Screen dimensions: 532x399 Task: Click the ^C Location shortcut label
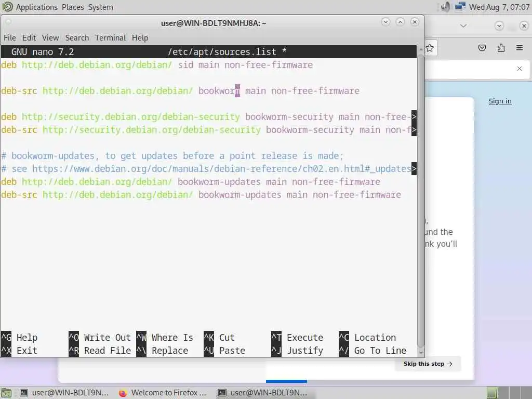point(367,338)
